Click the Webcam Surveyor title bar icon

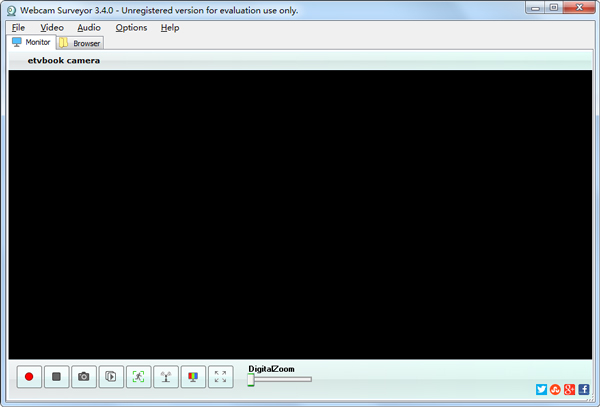click(11, 11)
